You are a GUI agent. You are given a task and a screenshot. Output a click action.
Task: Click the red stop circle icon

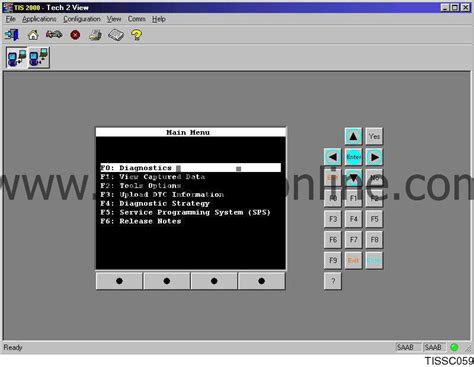(75, 35)
